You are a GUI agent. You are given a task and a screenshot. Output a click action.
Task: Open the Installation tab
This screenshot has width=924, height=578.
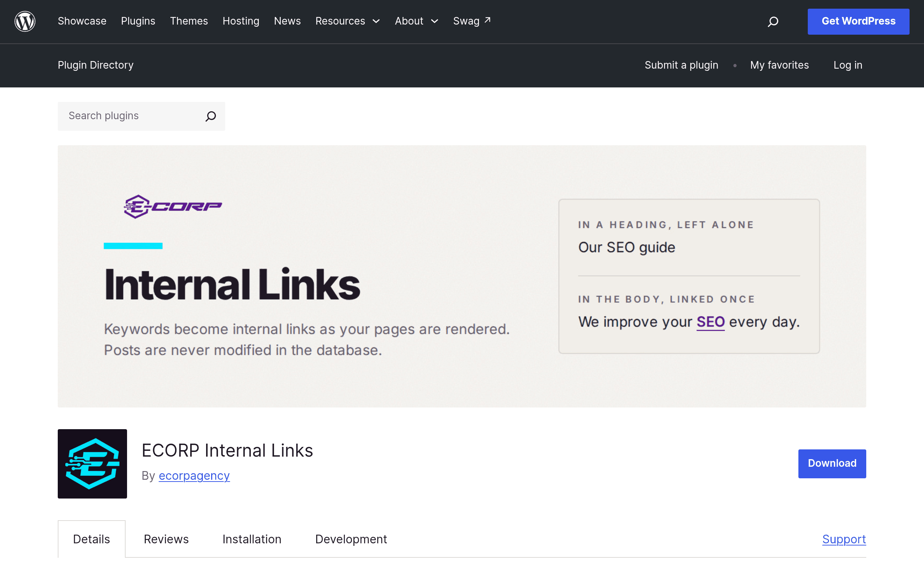coord(252,539)
